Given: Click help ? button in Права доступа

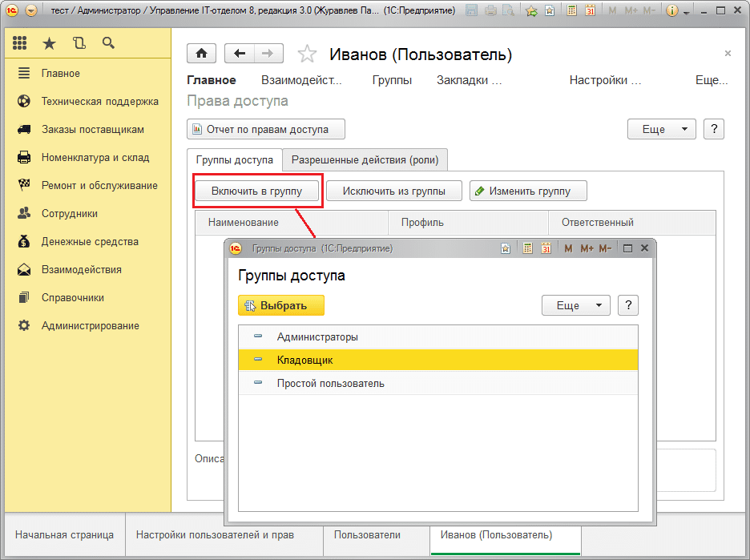Looking at the screenshot, I should [x=714, y=129].
